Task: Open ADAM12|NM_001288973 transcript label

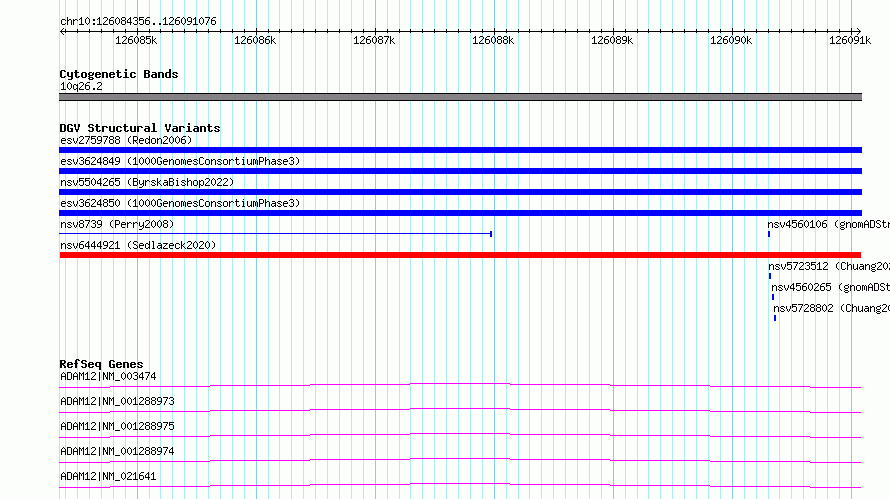Action: tap(117, 401)
